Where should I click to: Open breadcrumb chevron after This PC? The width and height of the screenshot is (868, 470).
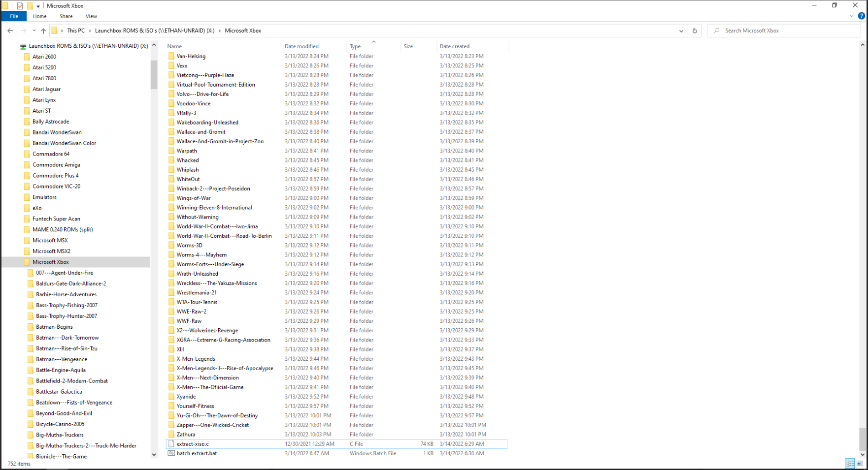90,31
